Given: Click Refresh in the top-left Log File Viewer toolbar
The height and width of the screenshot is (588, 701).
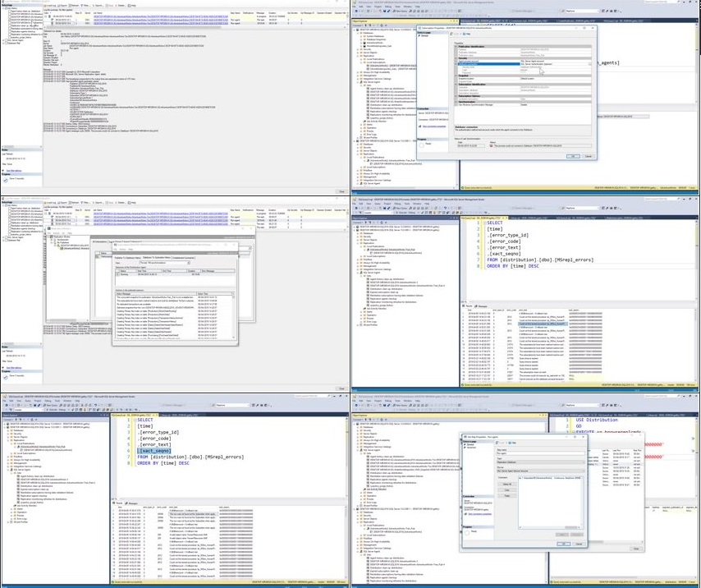Looking at the screenshot, I should [x=75, y=6].
